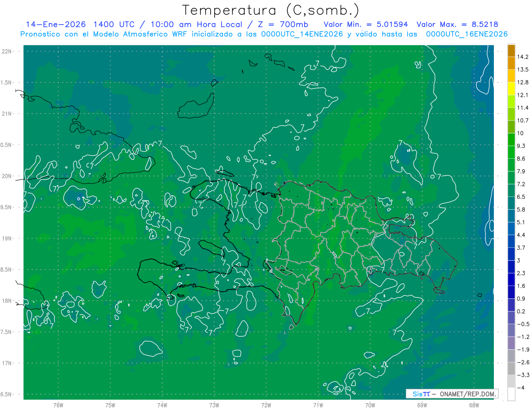Click the '12.8' colorbar value

coord(523,82)
